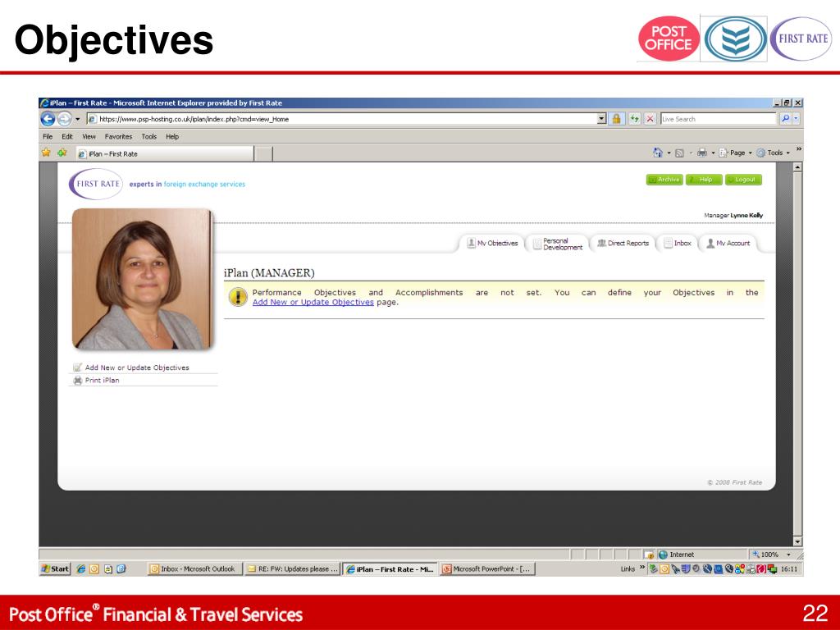The width and height of the screenshot is (840, 630).
Task: Open the View menu
Action: click(x=89, y=137)
